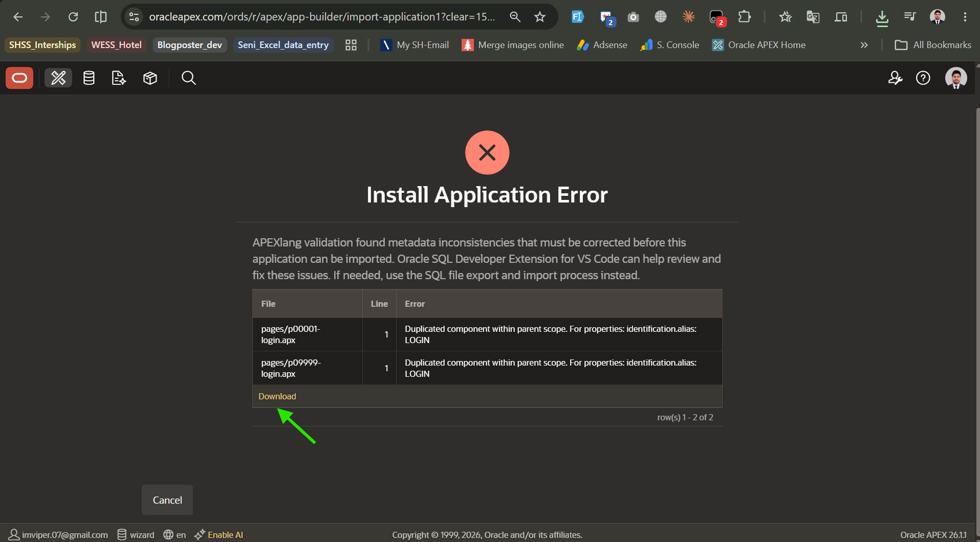Open the Team Development page icon
This screenshot has height=542, width=980.
(x=119, y=78)
